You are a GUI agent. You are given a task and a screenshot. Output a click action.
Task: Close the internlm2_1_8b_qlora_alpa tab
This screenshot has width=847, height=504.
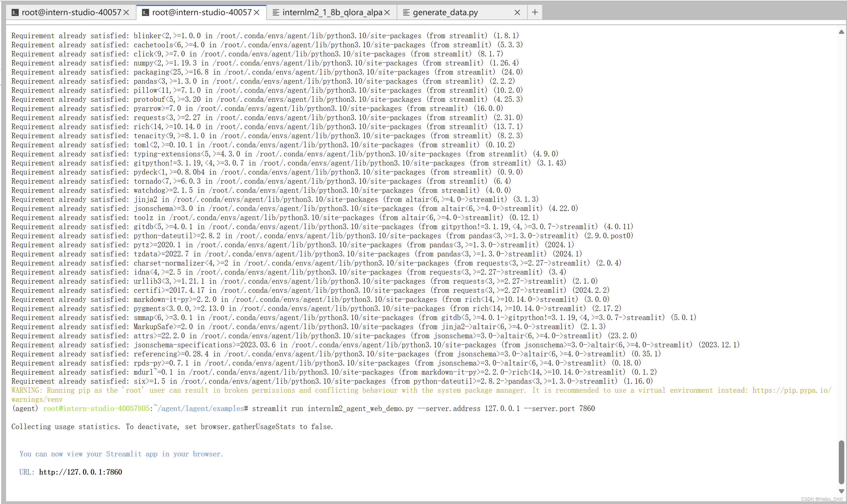pyautogui.click(x=387, y=12)
